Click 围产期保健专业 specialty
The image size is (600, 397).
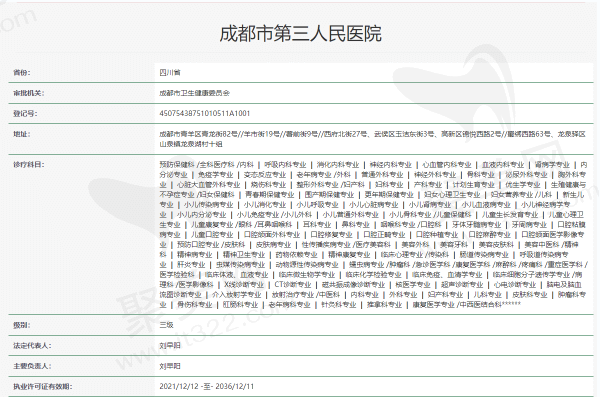(329, 195)
